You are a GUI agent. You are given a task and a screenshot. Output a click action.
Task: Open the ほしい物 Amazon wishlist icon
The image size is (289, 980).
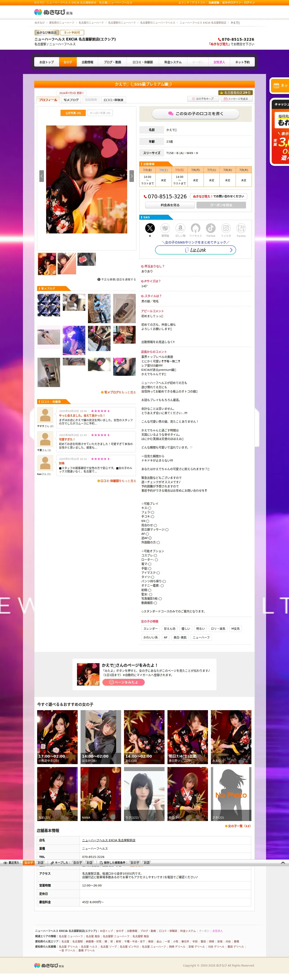pyautogui.click(x=180, y=228)
